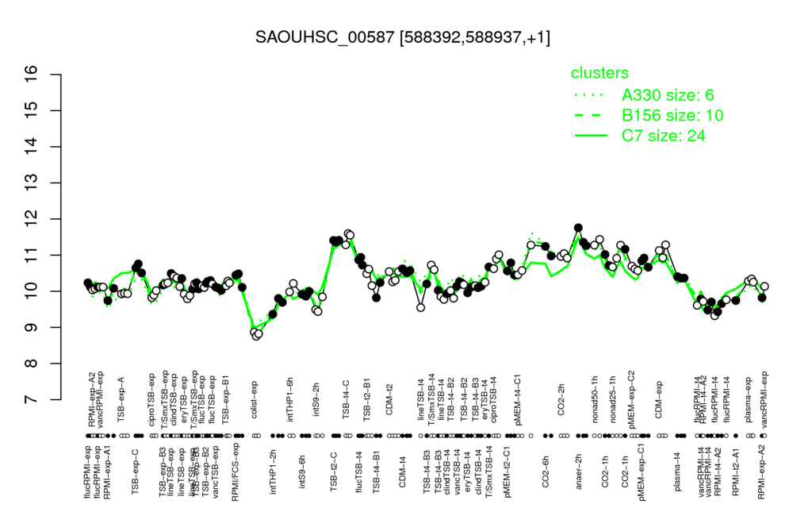The width and height of the screenshot is (812, 508).
Task: Click y-axis tick label 15
Action: coord(32,110)
